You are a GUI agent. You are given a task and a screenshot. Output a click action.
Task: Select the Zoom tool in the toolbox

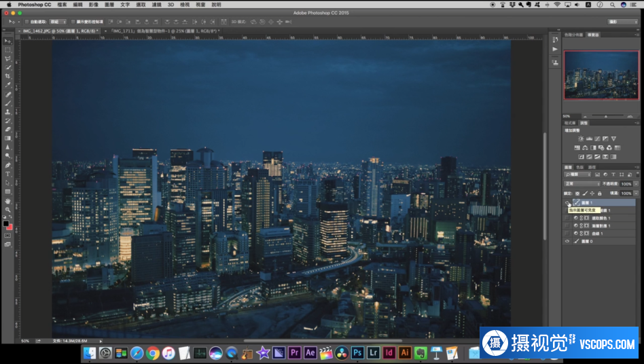(x=7, y=210)
